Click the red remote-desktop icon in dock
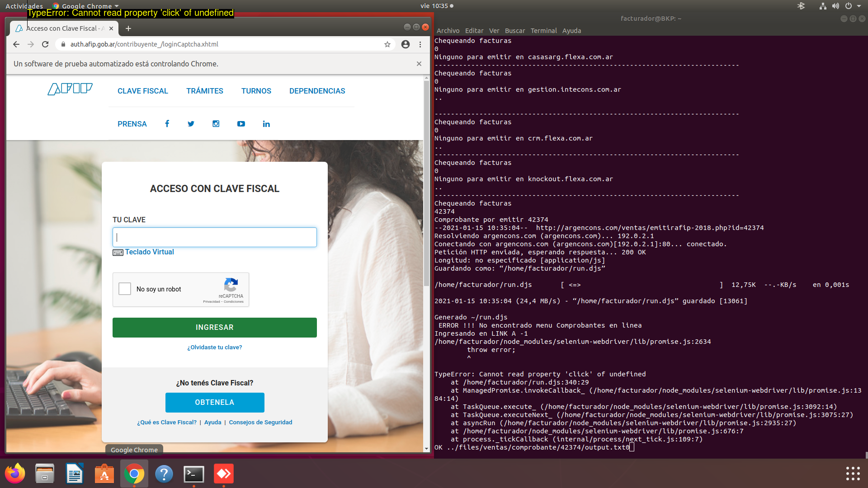The width and height of the screenshot is (868, 488). [224, 474]
